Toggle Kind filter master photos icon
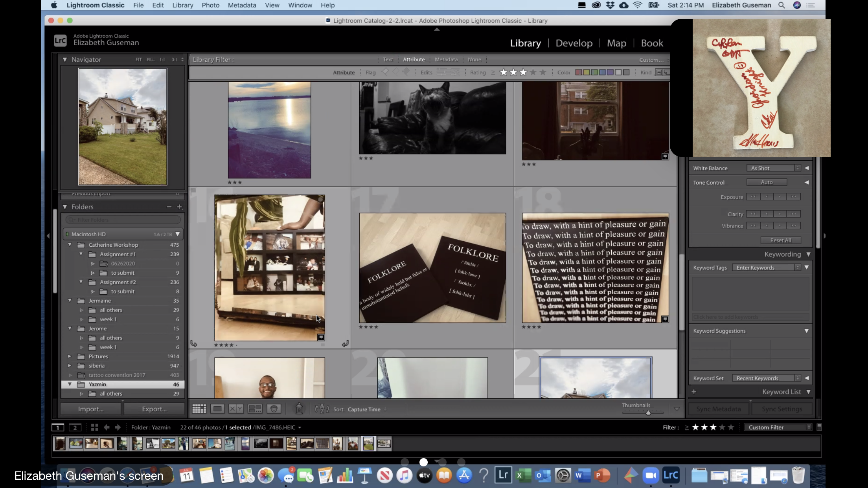 point(659,72)
